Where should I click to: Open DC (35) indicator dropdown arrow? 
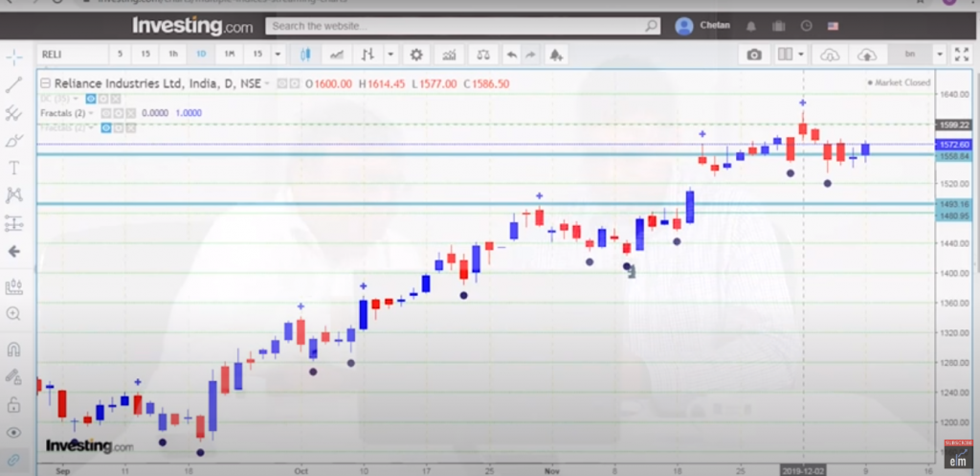pos(76,99)
